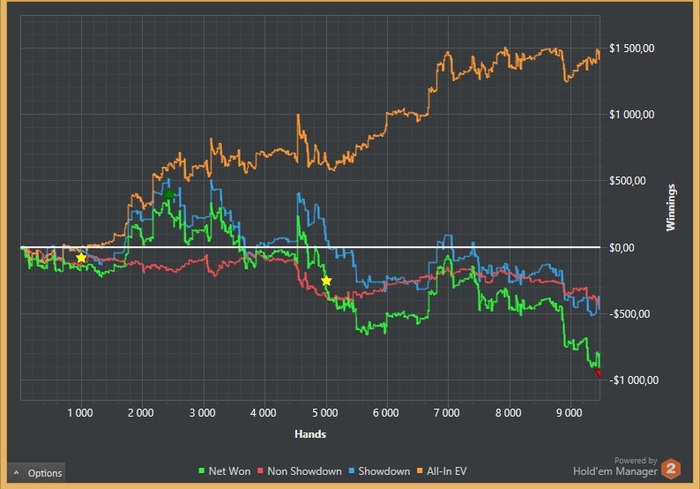Click the $1 500,00 axis label
The image size is (700, 489).
tap(632, 48)
